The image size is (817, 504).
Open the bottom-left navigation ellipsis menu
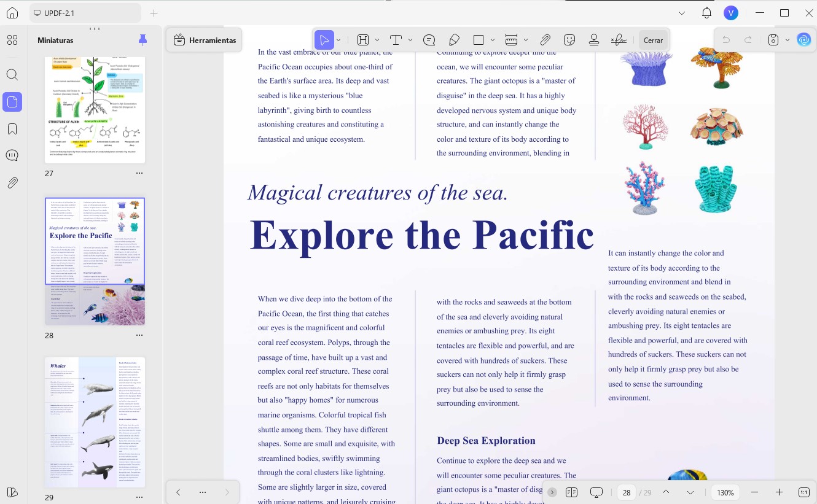pos(203,492)
